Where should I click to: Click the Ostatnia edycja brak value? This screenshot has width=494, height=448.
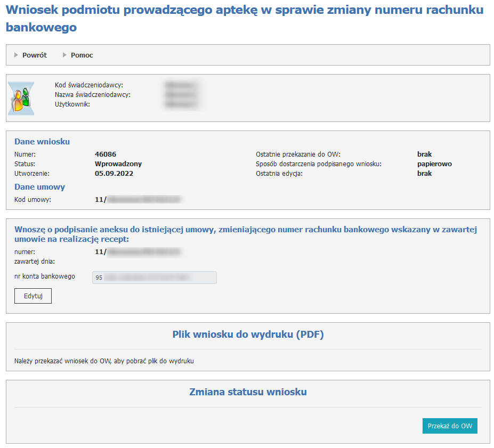424,174
